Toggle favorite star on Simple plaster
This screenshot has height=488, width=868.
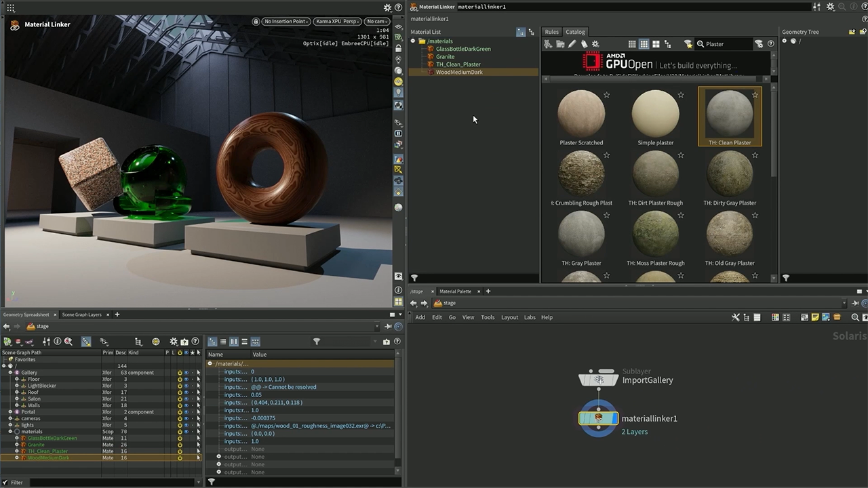pyautogui.click(x=681, y=95)
